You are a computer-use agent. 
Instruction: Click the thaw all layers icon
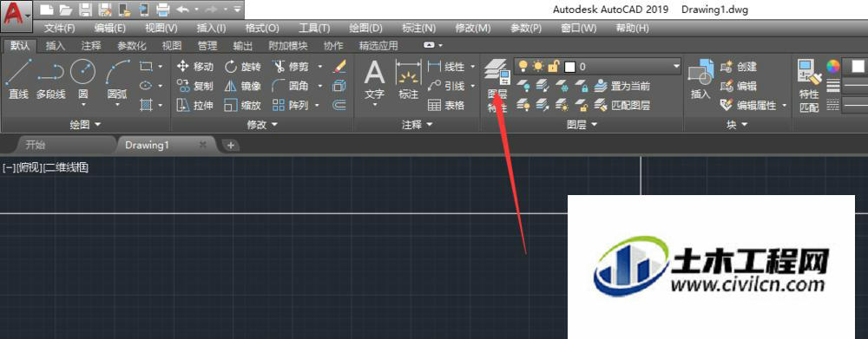[562, 105]
